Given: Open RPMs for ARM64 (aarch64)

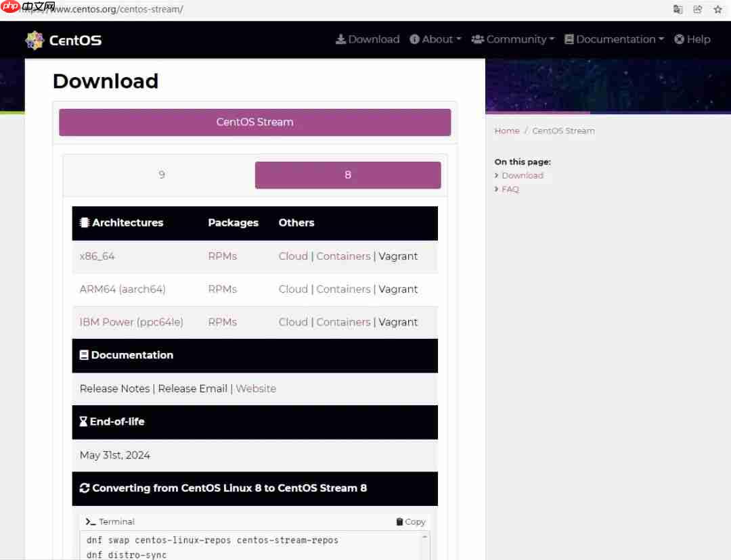Looking at the screenshot, I should pos(223,289).
